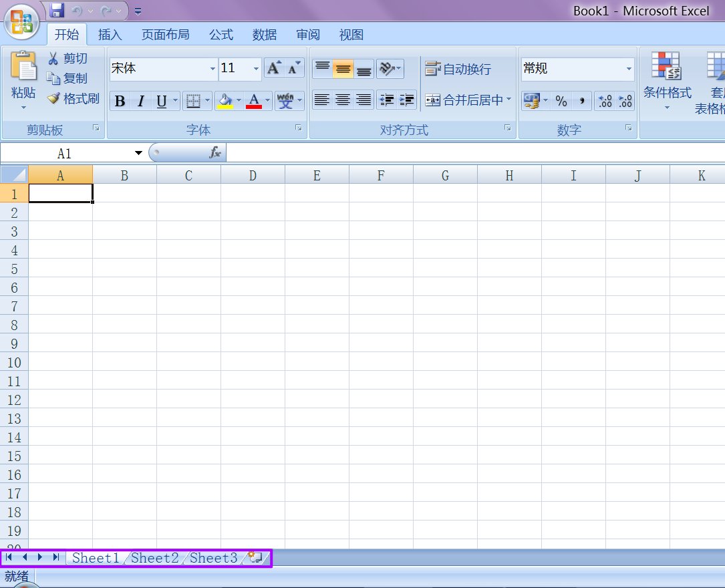Image resolution: width=725 pixels, height=588 pixels.
Task: Align text to the bottom of cell
Action: (364, 69)
